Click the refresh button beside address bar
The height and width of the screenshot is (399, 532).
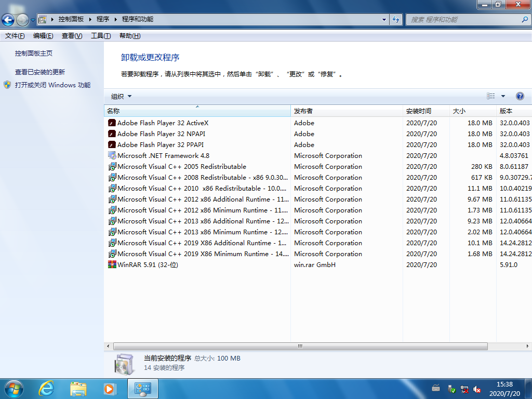tap(396, 19)
